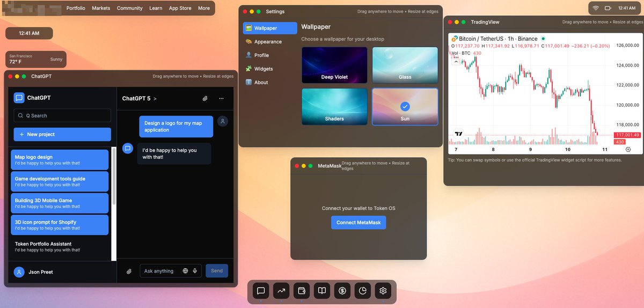The width and height of the screenshot is (644, 308).
Task: Open the book icon in the dock
Action: 322,291
